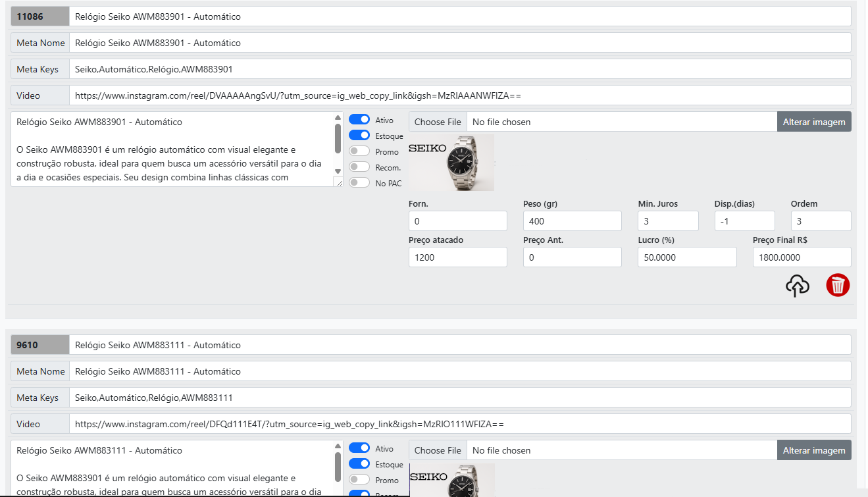This screenshot has height=497, width=868.
Task: Click the Lucro (%) field showing 50.0000
Action: [687, 257]
